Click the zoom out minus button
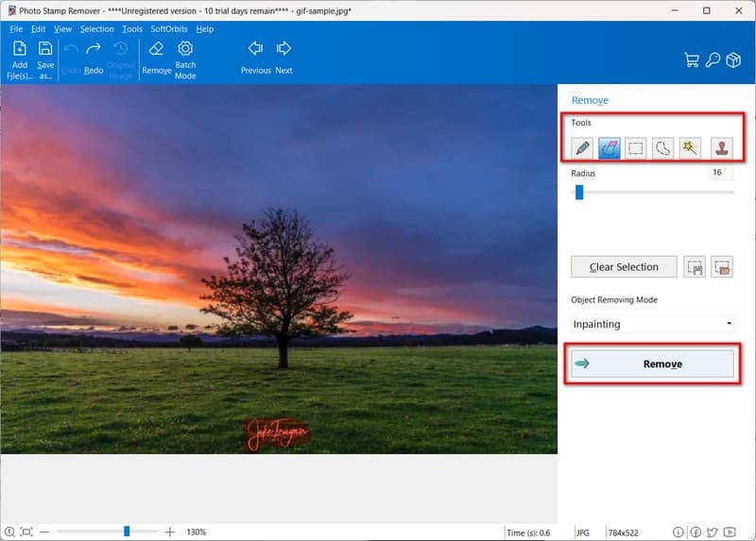The height and width of the screenshot is (541, 756). (44, 532)
